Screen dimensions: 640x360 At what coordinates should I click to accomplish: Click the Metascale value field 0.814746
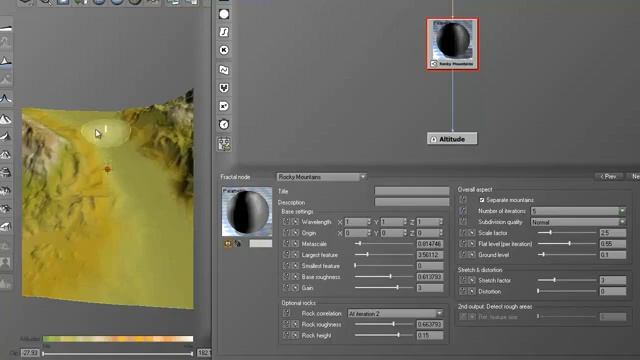click(430, 244)
